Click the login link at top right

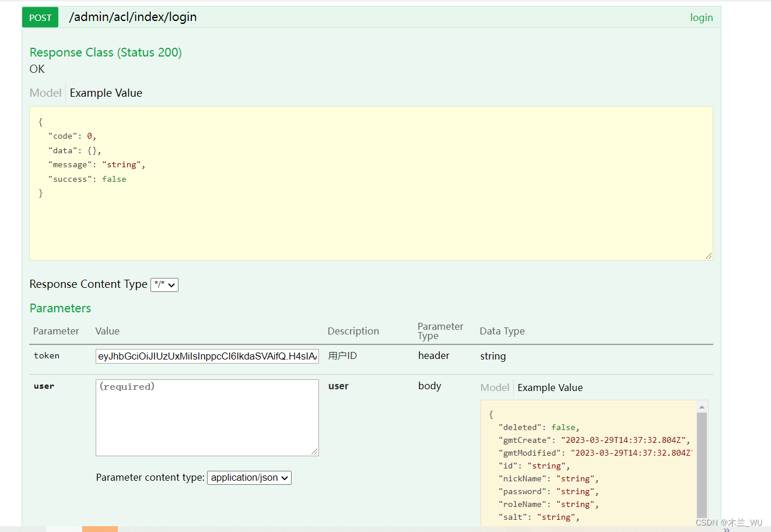(x=701, y=17)
